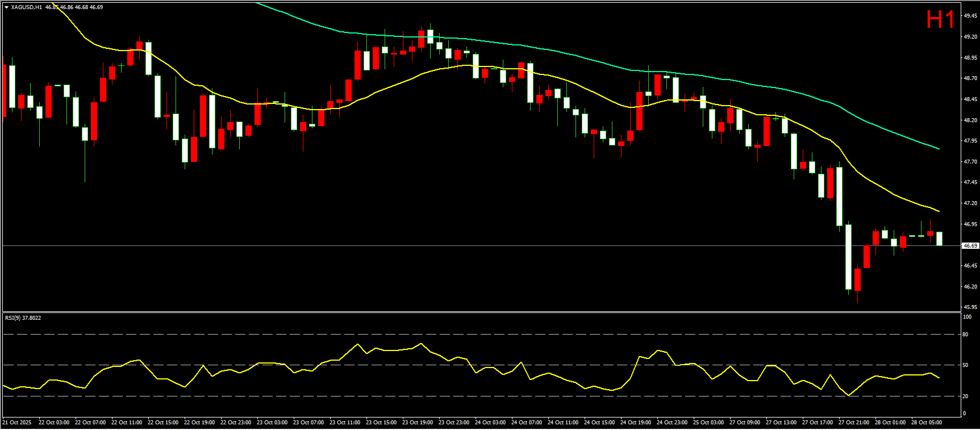
Task: Click the XAGUSD,H1 symbol label
Action: pos(26,7)
